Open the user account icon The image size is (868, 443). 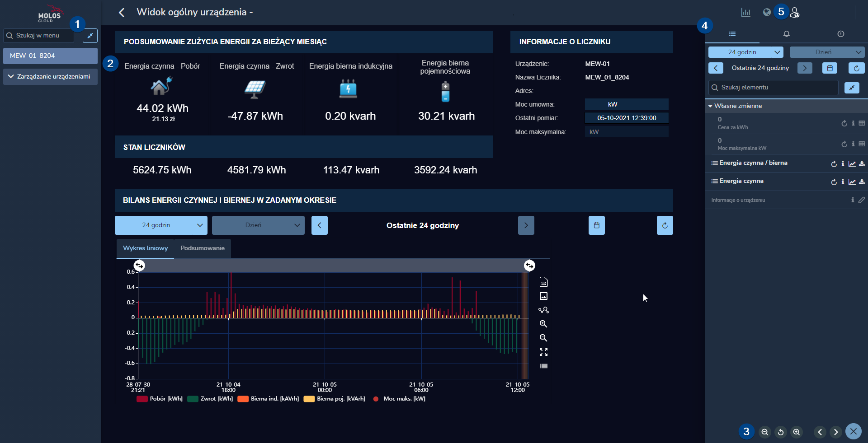pos(794,12)
